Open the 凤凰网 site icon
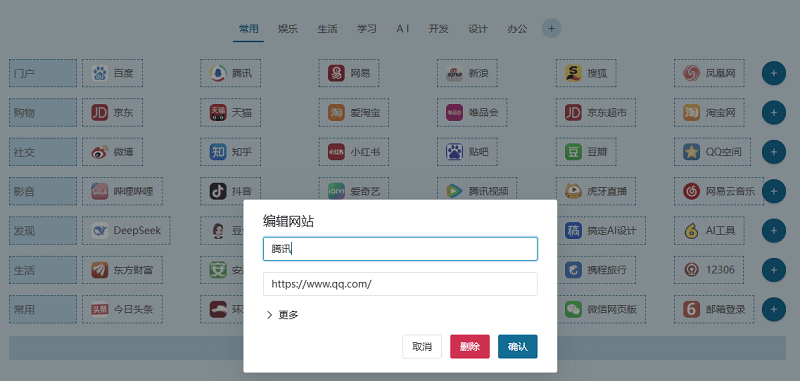 coord(691,73)
